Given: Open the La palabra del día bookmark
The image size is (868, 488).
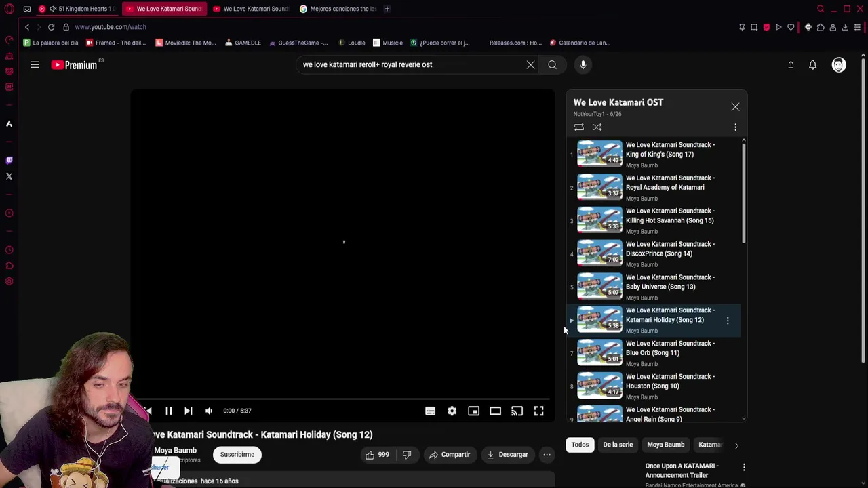Looking at the screenshot, I should tap(51, 43).
